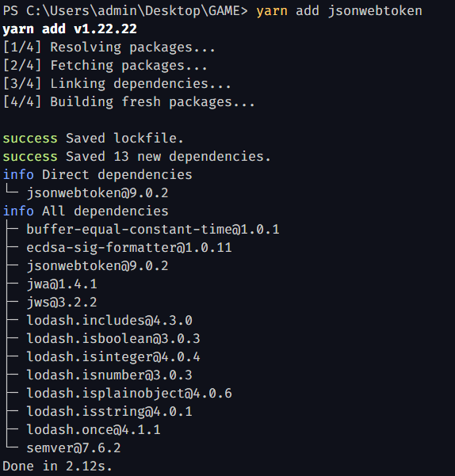
Task: Click the info Direct dependencies heading
Action: pos(97,175)
